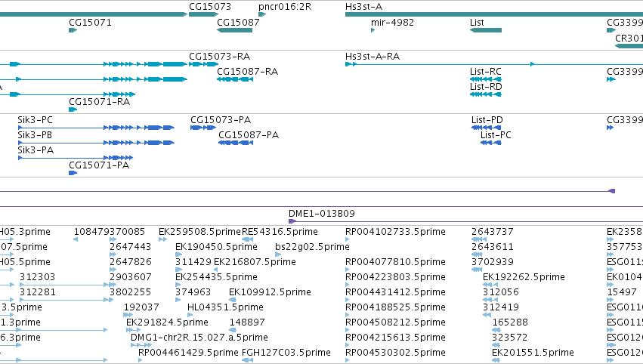Click the EK190450.5prime EST label
Screen dimensions: 643x364
click(216, 247)
